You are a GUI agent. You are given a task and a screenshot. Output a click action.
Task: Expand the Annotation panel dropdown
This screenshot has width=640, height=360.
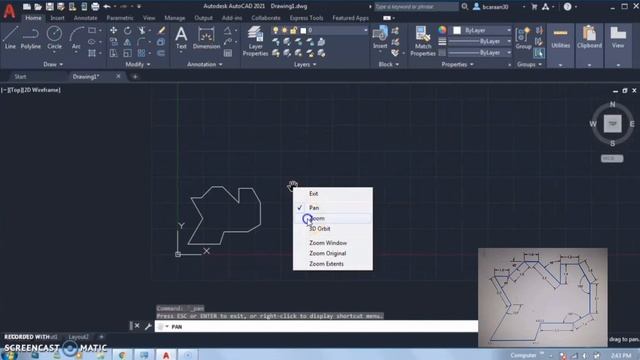pyautogui.click(x=205, y=64)
